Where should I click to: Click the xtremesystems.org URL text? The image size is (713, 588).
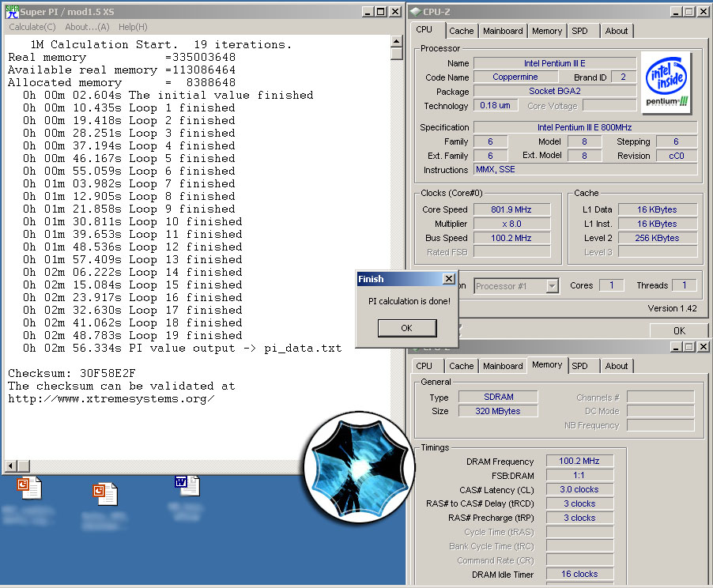click(x=111, y=399)
